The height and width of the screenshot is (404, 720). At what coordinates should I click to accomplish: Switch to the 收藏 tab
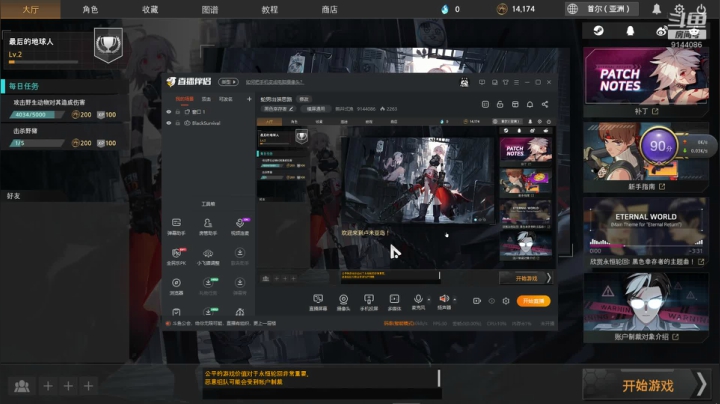pos(150,9)
